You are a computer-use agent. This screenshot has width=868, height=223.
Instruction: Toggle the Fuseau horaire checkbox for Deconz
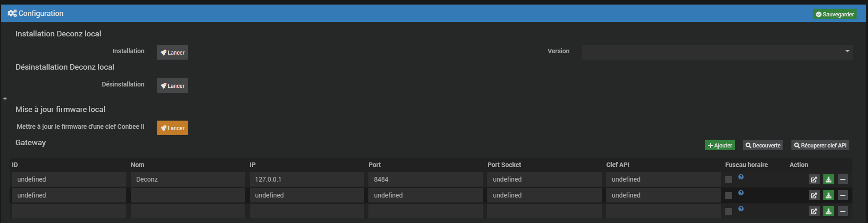coord(728,179)
